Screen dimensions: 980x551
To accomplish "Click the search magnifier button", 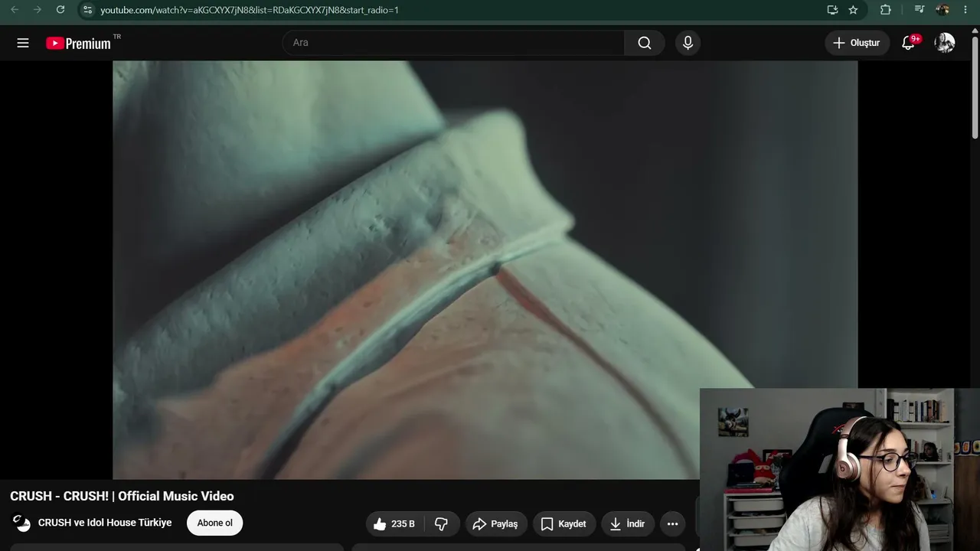I will (x=645, y=43).
